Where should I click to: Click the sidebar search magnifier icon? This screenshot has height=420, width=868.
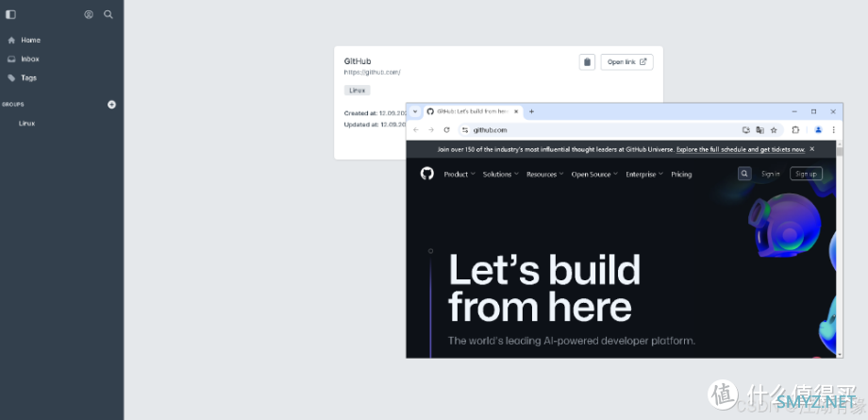tap(108, 14)
